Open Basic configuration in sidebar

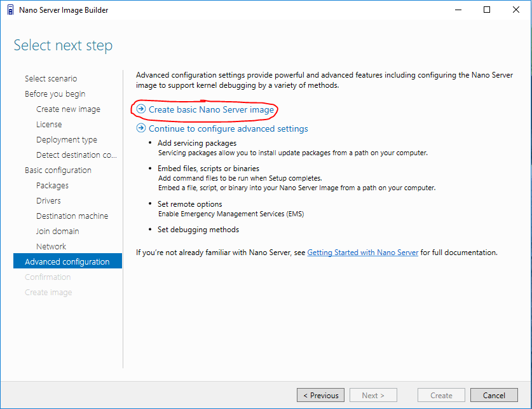pos(58,170)
